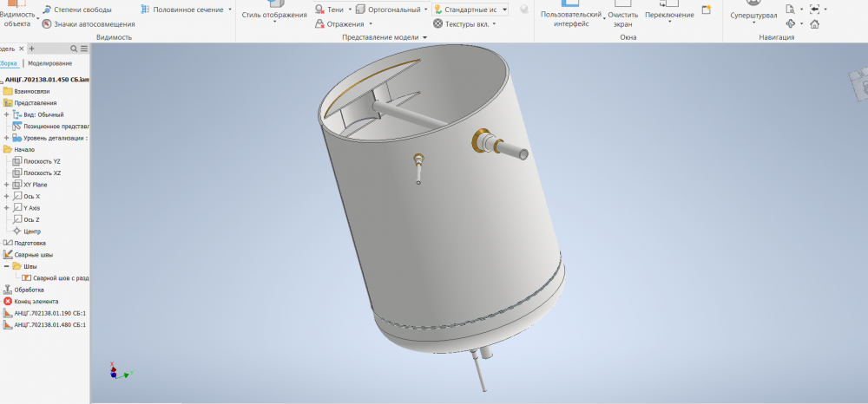Click the Суперштурвал navigation wheel

753,15
